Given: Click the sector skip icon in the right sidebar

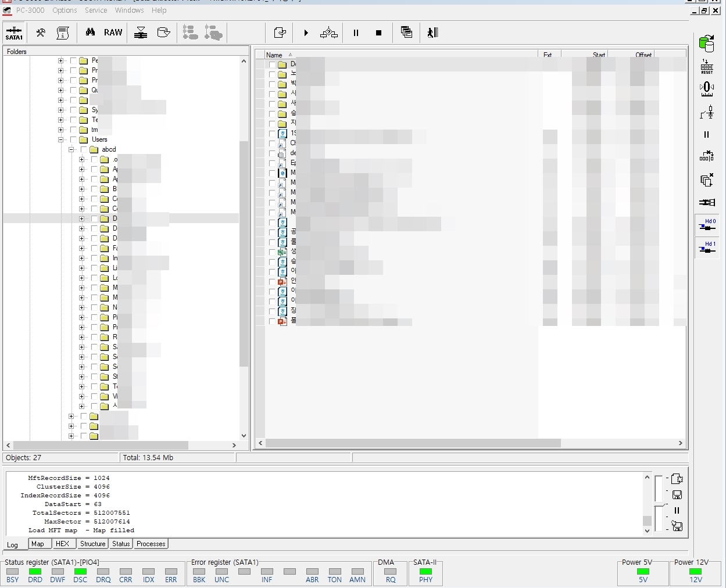Looking at the screenshot, I should pos(707,156).
